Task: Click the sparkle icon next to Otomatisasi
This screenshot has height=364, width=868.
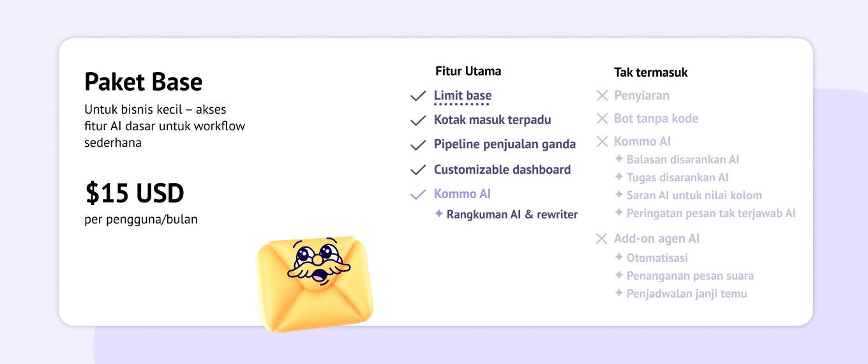Action: pyautogui.click(x=618, y=257)
